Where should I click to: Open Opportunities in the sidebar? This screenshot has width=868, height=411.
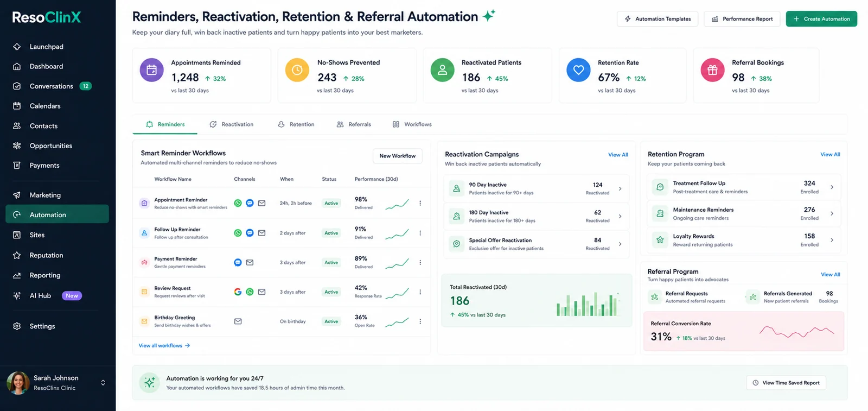(x=57, y=146)
